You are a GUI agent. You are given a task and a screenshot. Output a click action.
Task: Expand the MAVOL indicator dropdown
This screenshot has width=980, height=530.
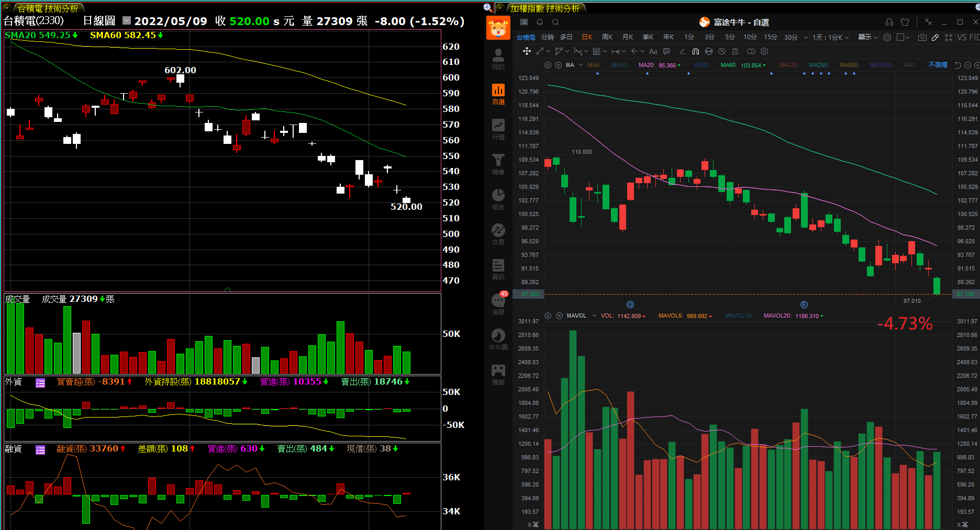coord(594,315)
